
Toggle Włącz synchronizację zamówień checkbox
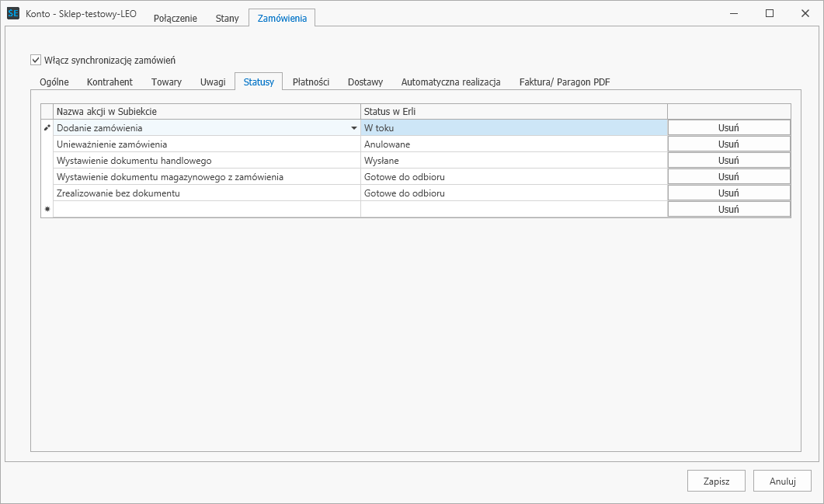click(x=36, y=60)
